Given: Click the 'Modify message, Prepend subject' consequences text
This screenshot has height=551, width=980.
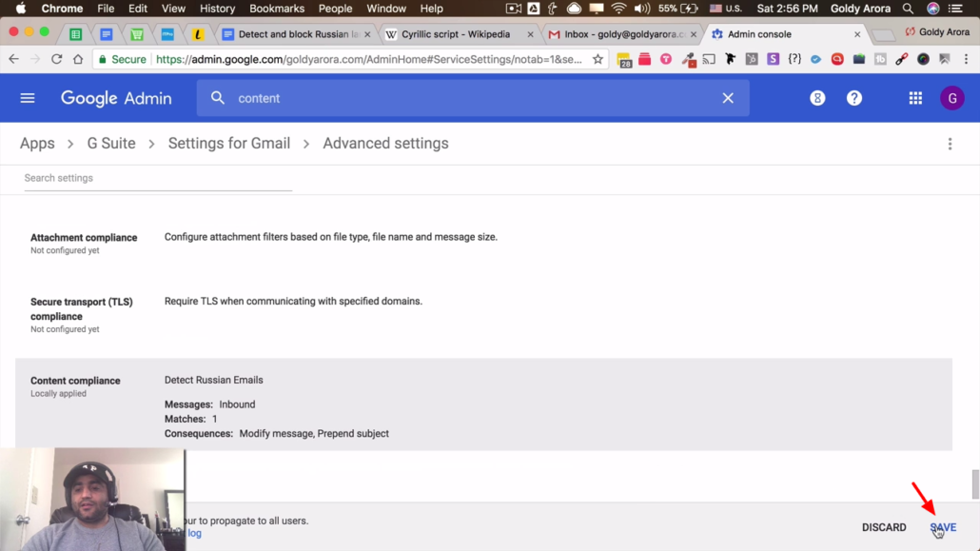Looking at the screenshot, I should point(314,433).
